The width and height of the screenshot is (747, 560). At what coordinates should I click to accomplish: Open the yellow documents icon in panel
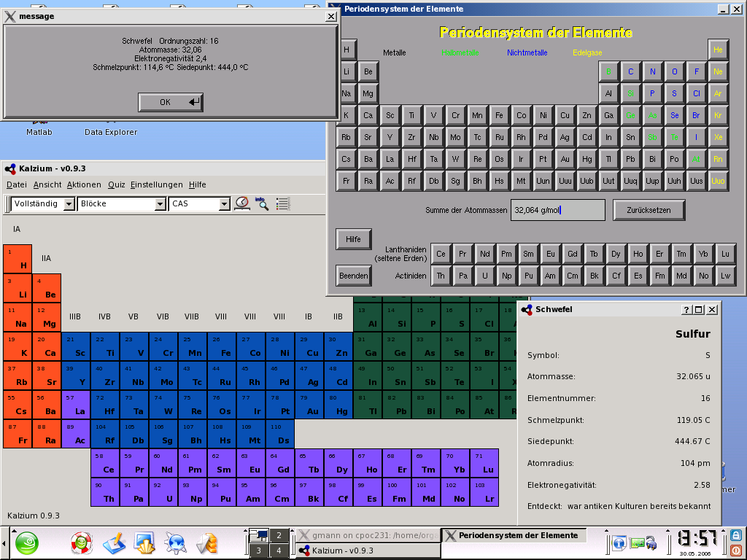[207, 542]
